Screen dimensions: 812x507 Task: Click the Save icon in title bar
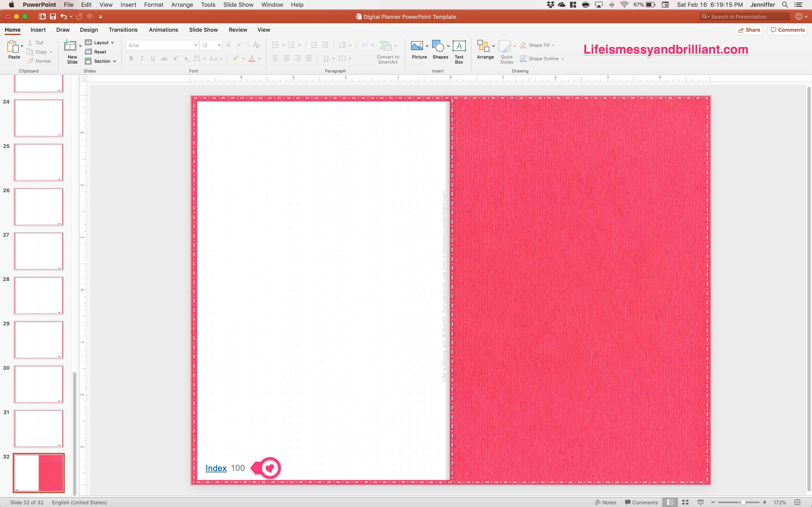click(x=53, y=16)
